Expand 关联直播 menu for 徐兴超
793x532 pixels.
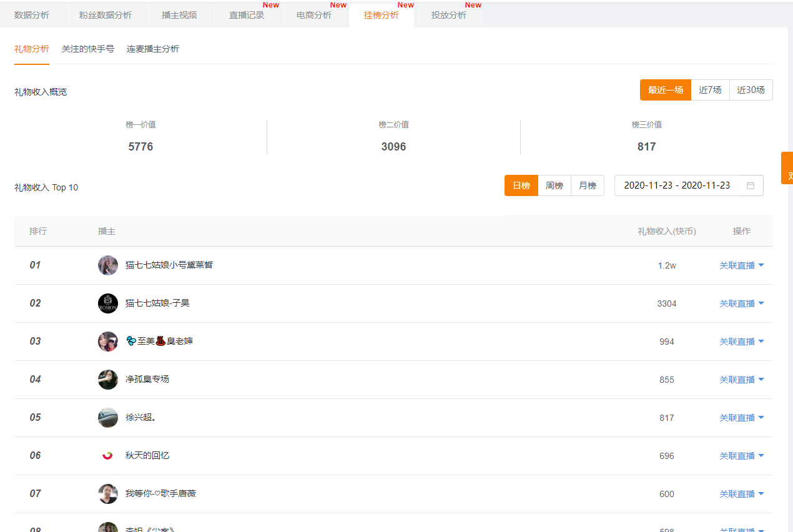(x=741, y=417)
